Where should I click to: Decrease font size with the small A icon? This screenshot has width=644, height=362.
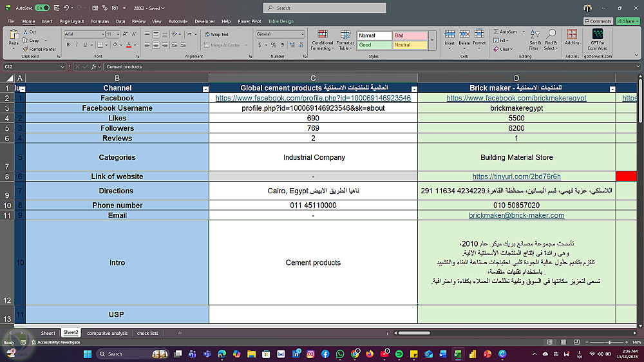pyautogui.click(x=134, y=34)
